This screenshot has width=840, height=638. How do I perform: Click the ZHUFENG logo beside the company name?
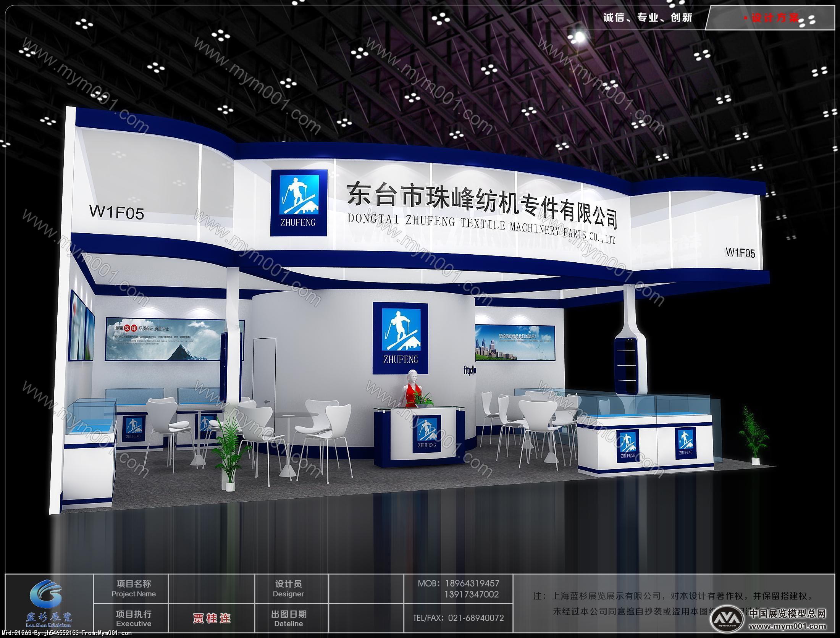tap(299, 203)
